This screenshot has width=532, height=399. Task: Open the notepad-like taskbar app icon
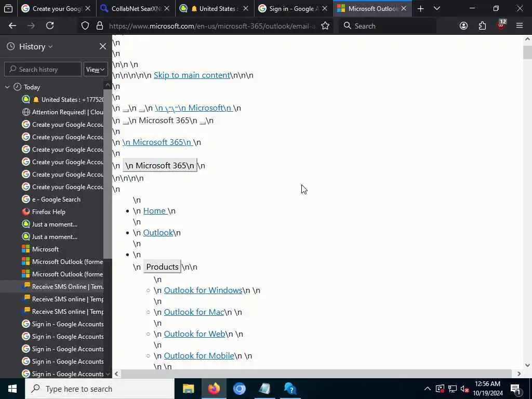264,389
